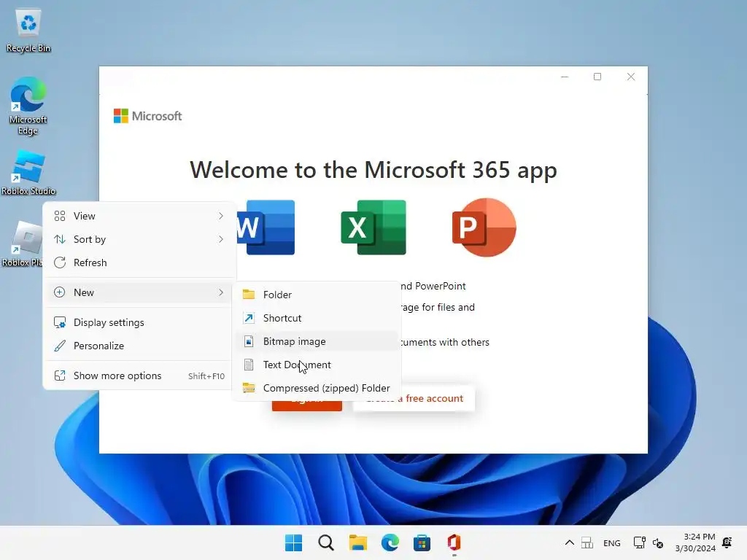
Task: Open Microsoft Store from the taskbar
Action: pyautogui.click(x=422, y=542)
